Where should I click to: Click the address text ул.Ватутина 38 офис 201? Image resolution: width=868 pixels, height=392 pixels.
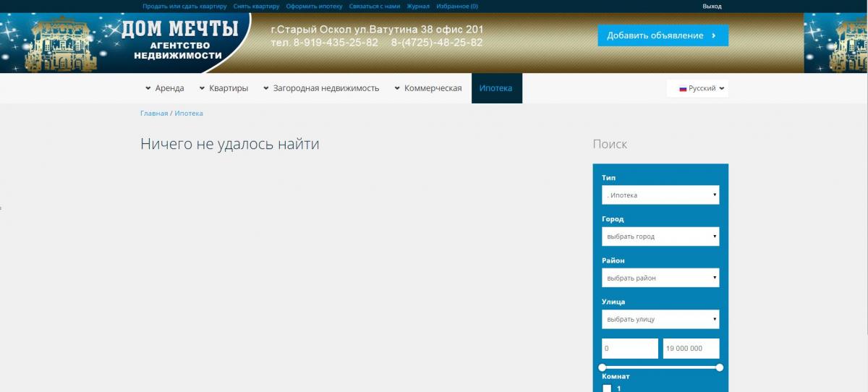click(x=418, y=30)
